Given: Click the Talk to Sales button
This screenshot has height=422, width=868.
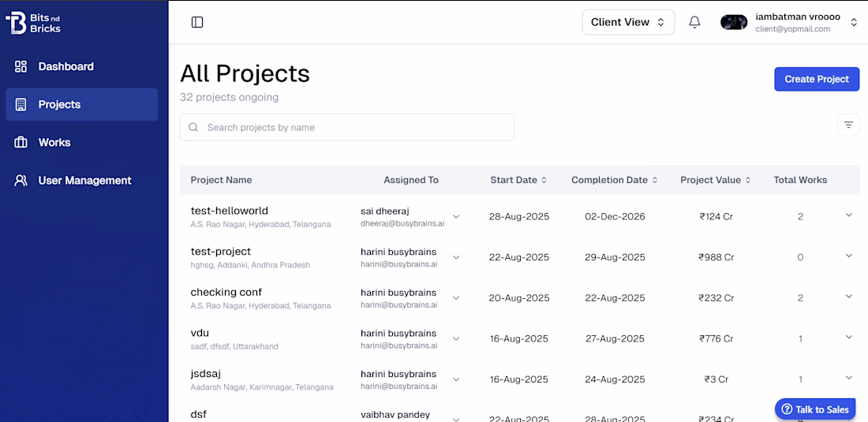Looking at the screenshot, I should pos(815,410).
